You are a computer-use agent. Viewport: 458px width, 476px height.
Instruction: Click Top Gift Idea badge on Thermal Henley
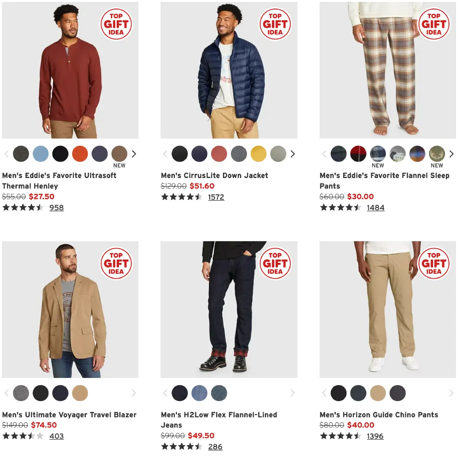[x=116, y=24]
